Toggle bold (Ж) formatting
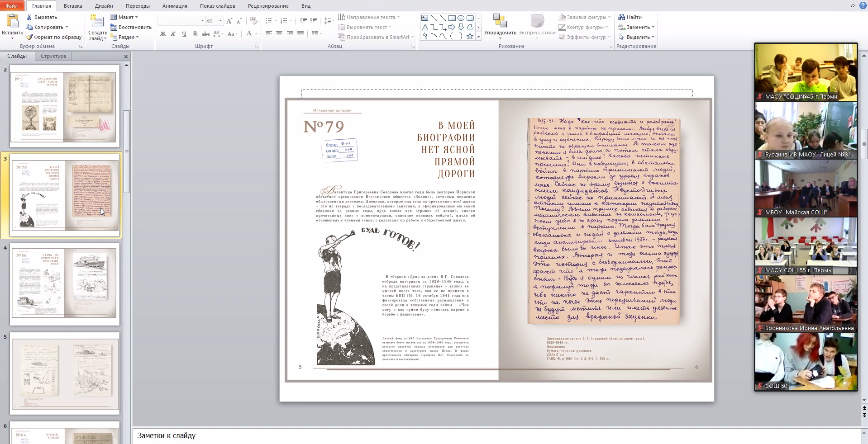The width and height of the screenshot is (868, 444). (x=163, y=34)
